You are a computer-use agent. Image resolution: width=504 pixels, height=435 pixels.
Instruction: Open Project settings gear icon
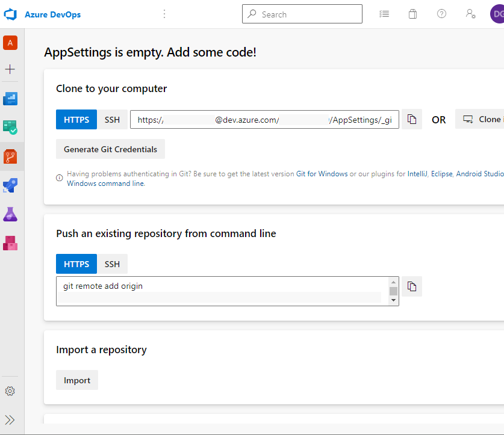coord(10,391)
